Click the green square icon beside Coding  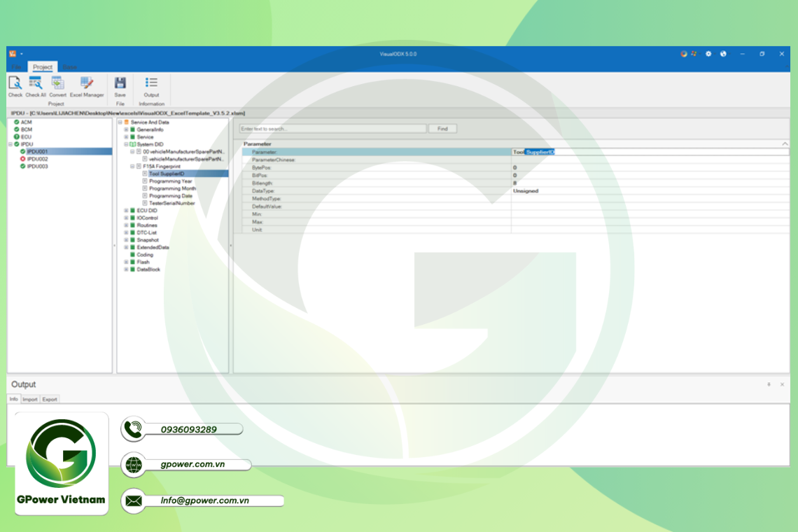tap(133, 255)
